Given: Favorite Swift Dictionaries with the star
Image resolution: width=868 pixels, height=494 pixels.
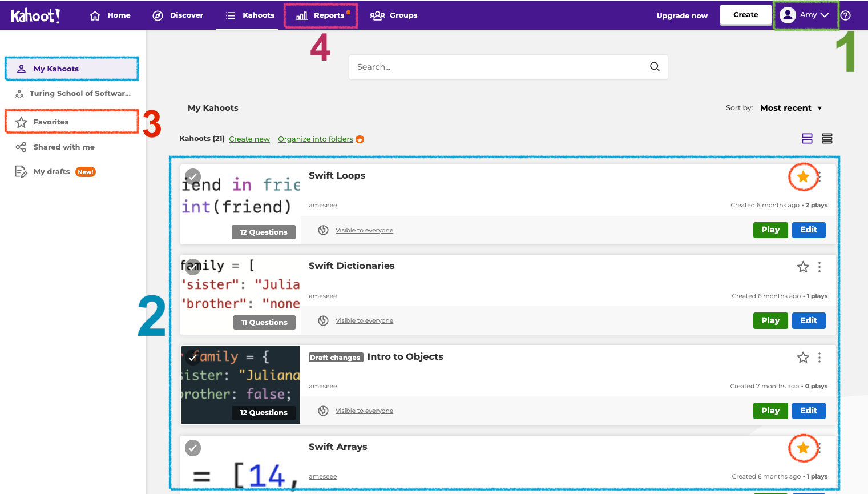Looking at the screenshot, I should (x=803, y=267).
